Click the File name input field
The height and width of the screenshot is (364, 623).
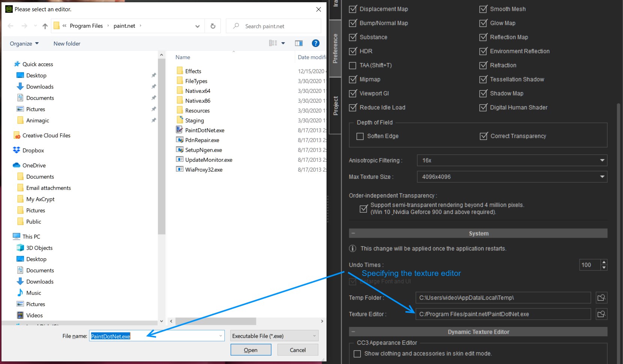click(157, 336)
